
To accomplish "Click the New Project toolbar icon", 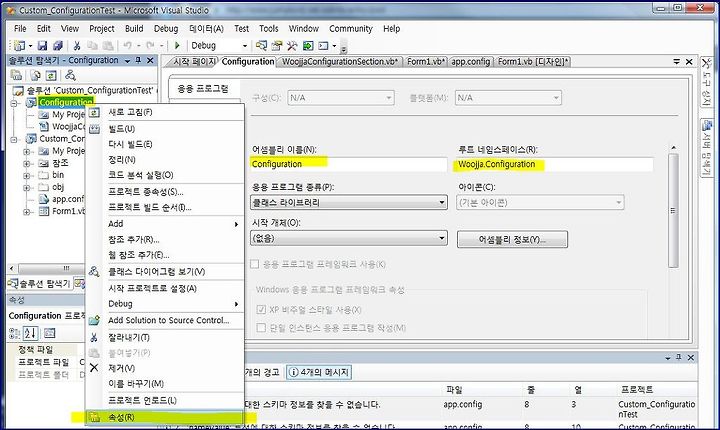I will (19, 45).
